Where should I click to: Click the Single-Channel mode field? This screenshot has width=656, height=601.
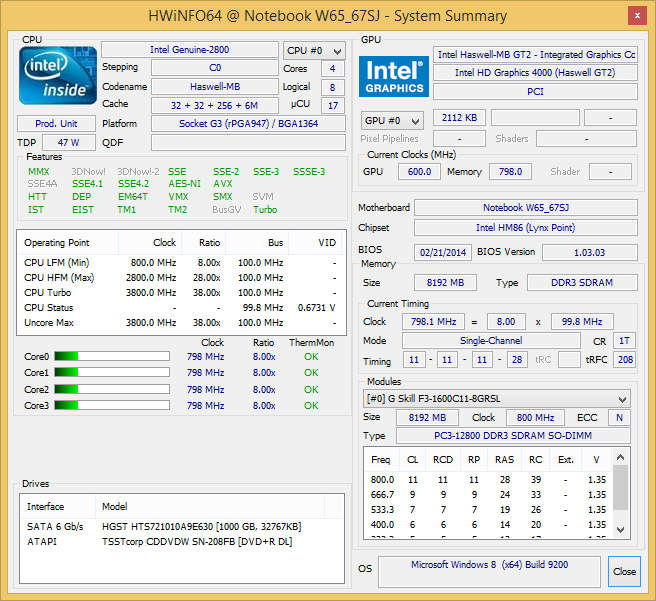click(491, 341)
